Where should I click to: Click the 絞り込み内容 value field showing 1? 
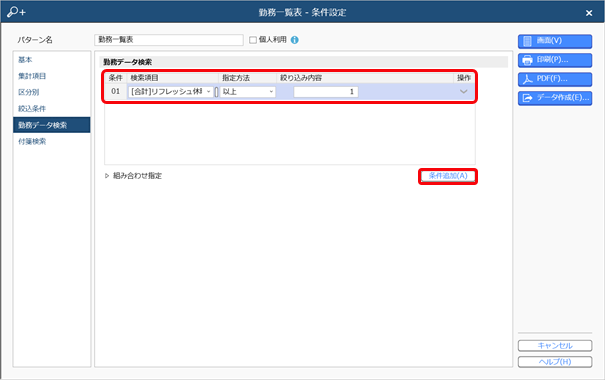[x=326, y=92]
